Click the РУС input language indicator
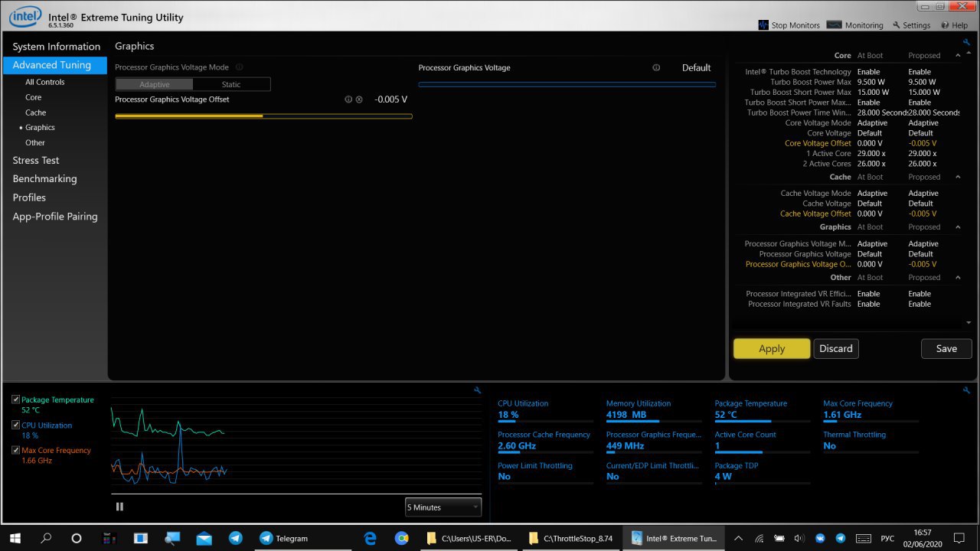The height and width of the screenshot is (551, 980). click(887, 538)
